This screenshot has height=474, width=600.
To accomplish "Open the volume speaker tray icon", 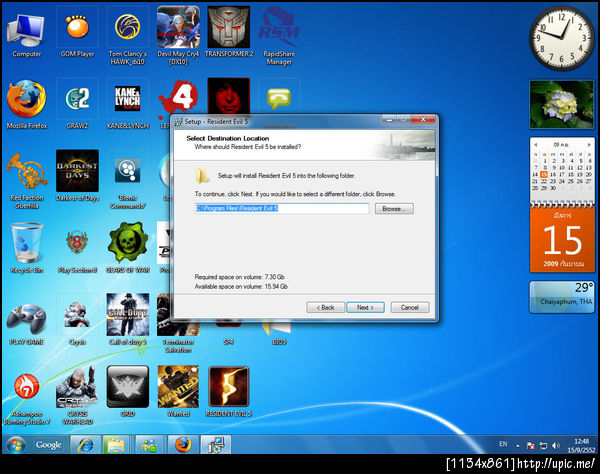I will tap(556, 445).
